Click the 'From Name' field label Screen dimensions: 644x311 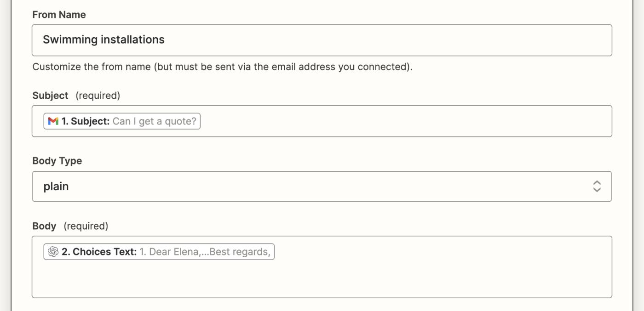coord(59,15)
